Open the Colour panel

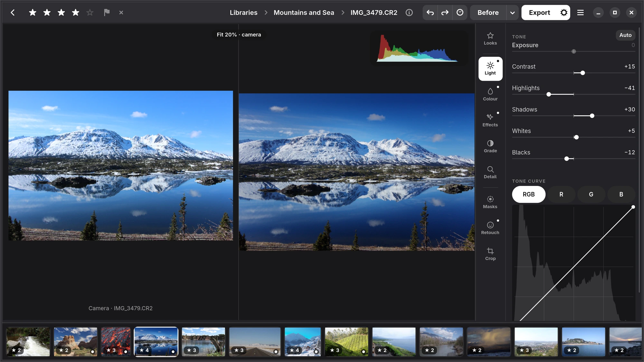point(490,95)
